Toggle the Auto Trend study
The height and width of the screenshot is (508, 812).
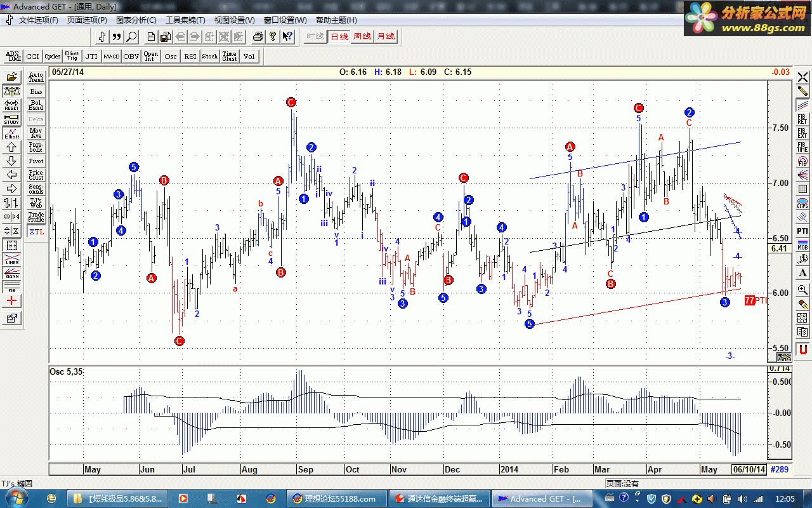(x=36, y=77)
